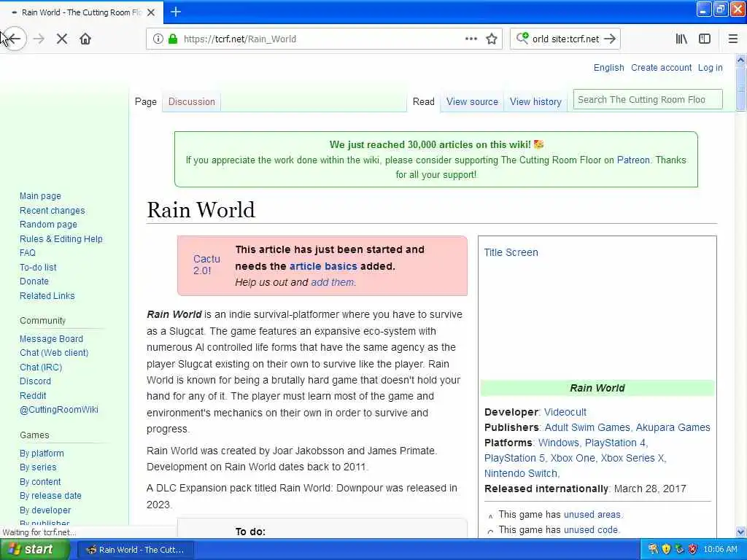Screen dimensions: 747x560
Task: Browse games By content
Action: (41, 481)
